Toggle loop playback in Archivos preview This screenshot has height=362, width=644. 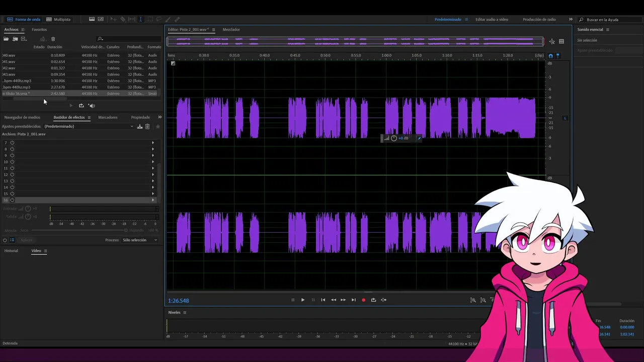point(81,106)
